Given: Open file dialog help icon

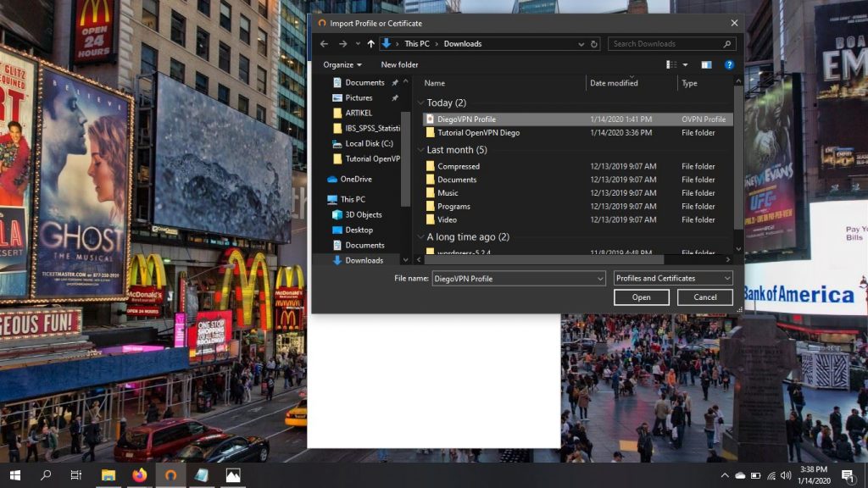Looking at the screenshot, I should [728, 64].
